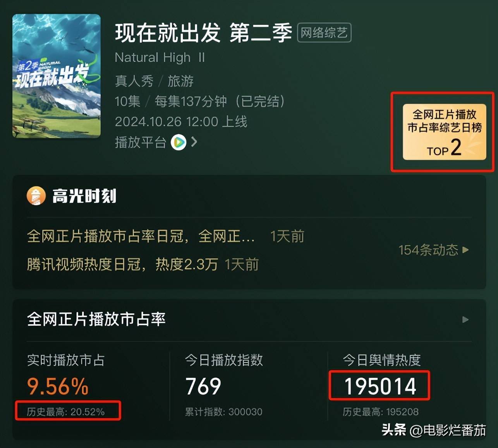Open the TOP 2 ranking badge
This screenshot has height=448, width=498.
pos(444,132)
